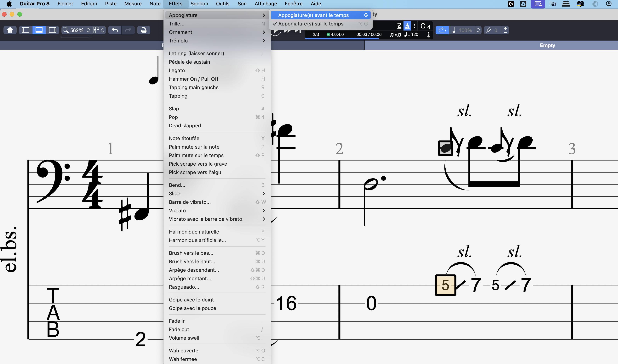Open the 100% relative speed stepper
Screen dimensions: 618x364
[x=478, y=30]
